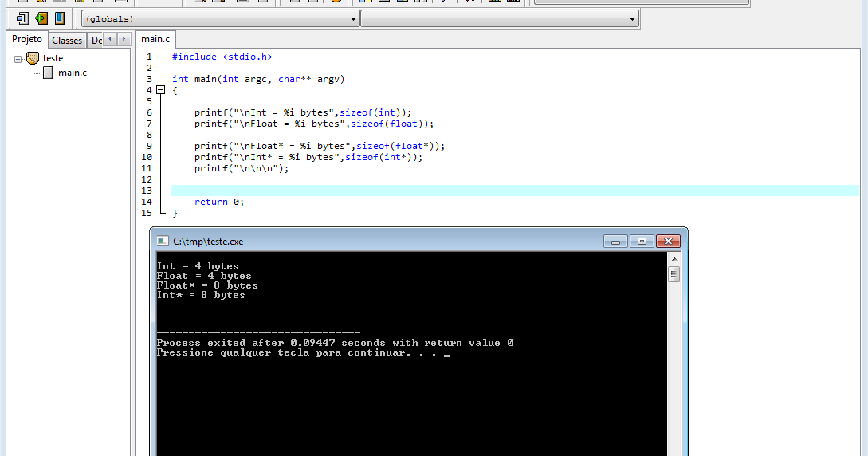This screenshot has width=868, height=456.
Task: Click line number 1 in the gutter
Action: (x=149, y=57)
